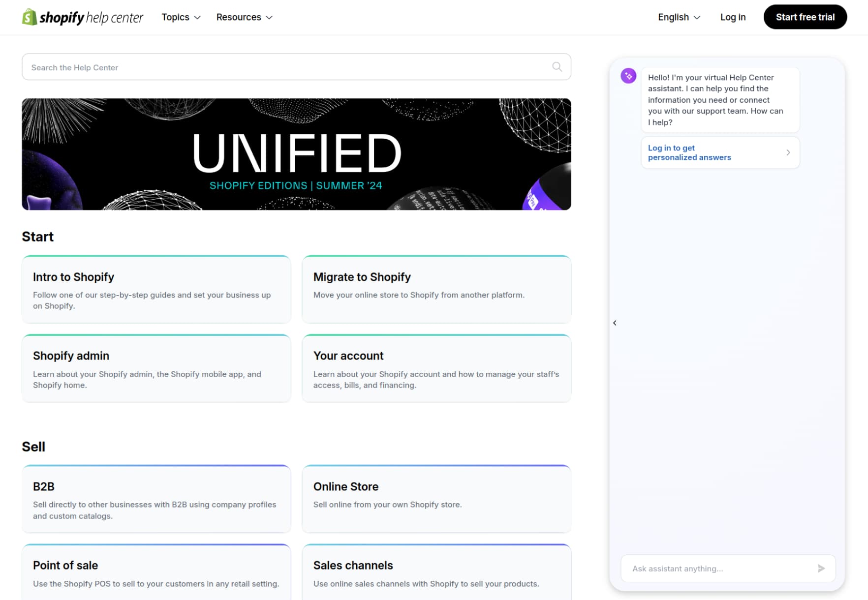Image resolution: width=868 pixels, height=600 pixels.
Task: Open the Sales channels card
Action: pyautogui.click(x=436, y=572)
